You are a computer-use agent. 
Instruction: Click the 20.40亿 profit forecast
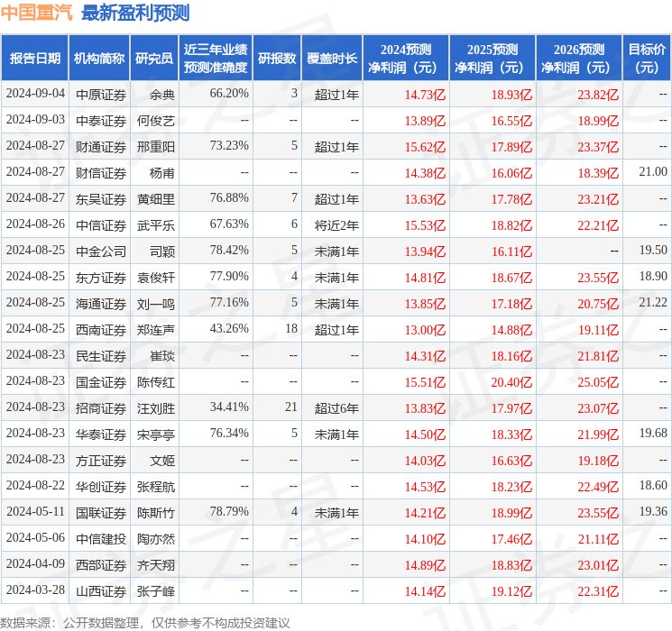(x=511, y=382)
